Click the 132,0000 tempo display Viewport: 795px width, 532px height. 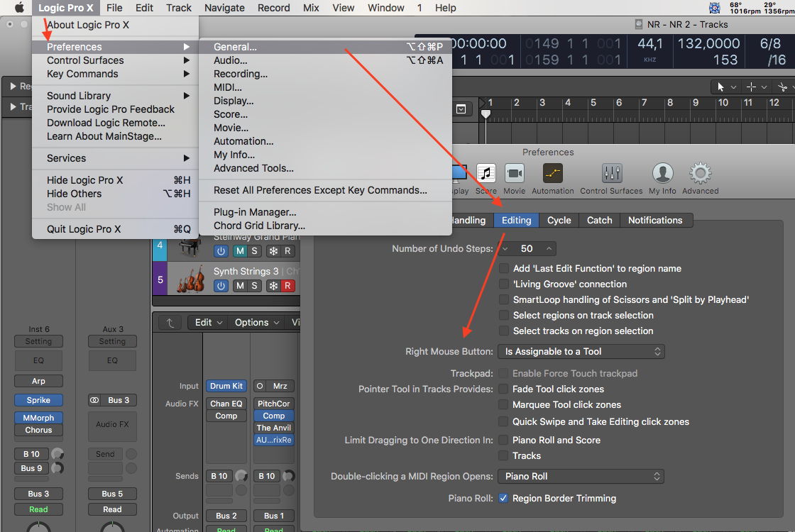pyautogui.click(x=708, y=43)
